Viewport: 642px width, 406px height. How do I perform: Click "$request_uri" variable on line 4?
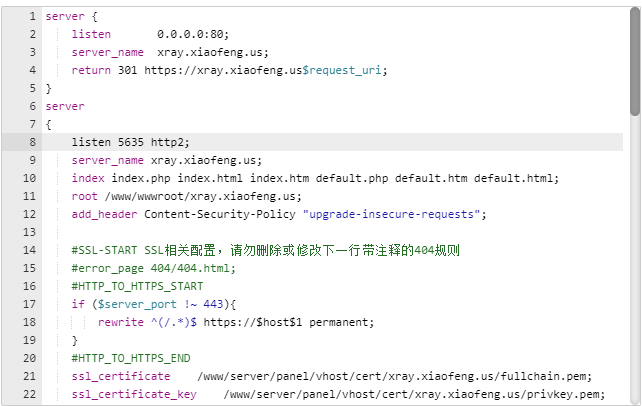pos(341,70)
